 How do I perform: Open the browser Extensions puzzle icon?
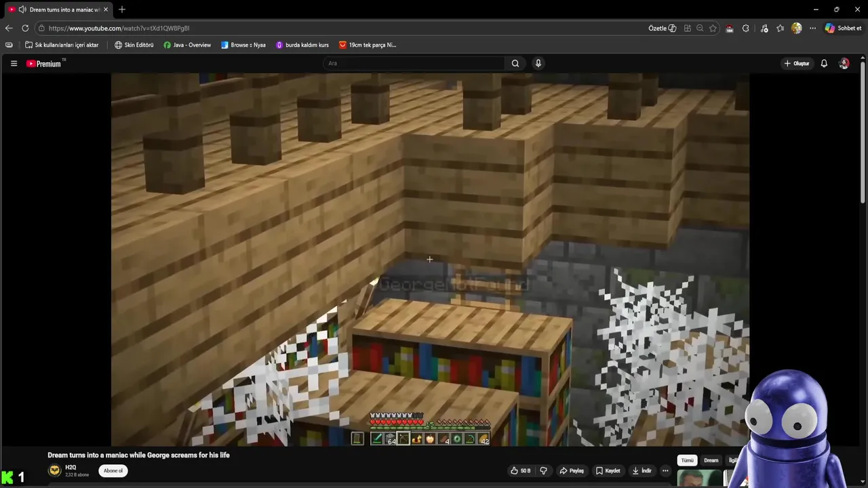click(746, 28)
